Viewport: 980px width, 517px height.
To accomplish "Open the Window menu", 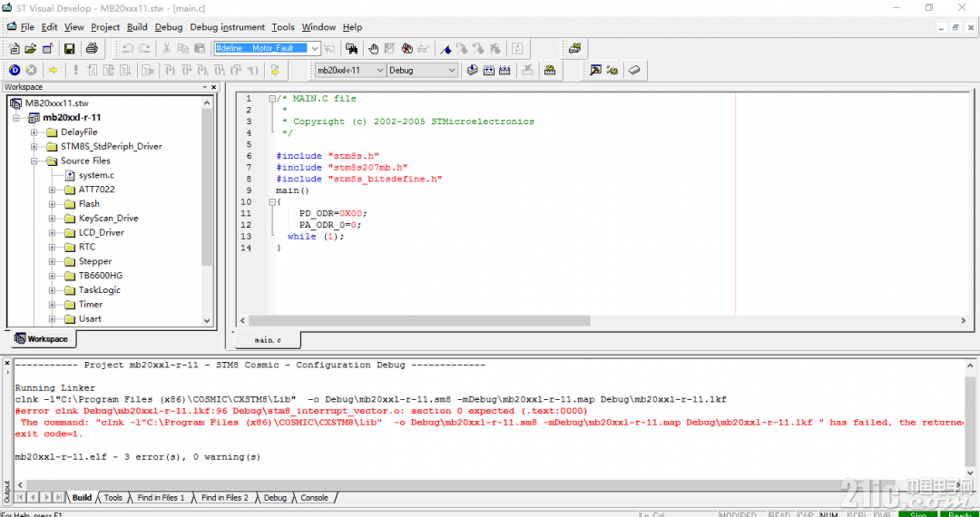I will coord(318,27).
